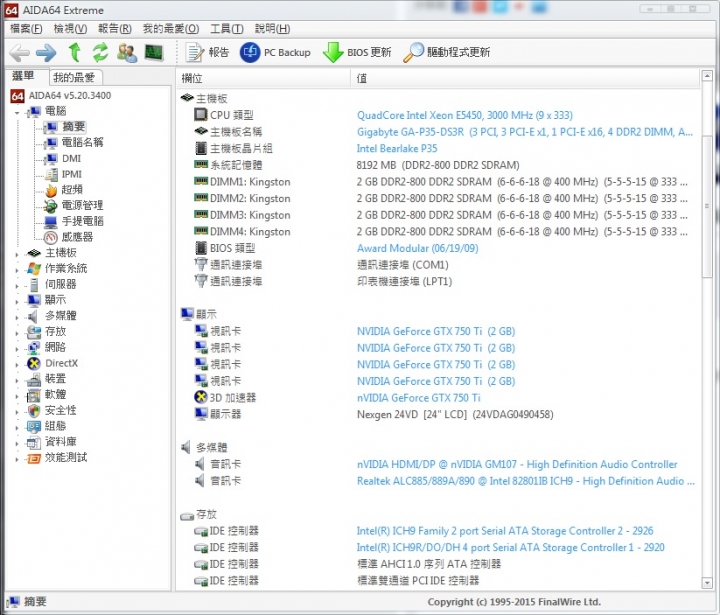This screenshot has width=720, height=615.
Task: Click the Forward navigation arrow
Action: [x=46, y=53]
